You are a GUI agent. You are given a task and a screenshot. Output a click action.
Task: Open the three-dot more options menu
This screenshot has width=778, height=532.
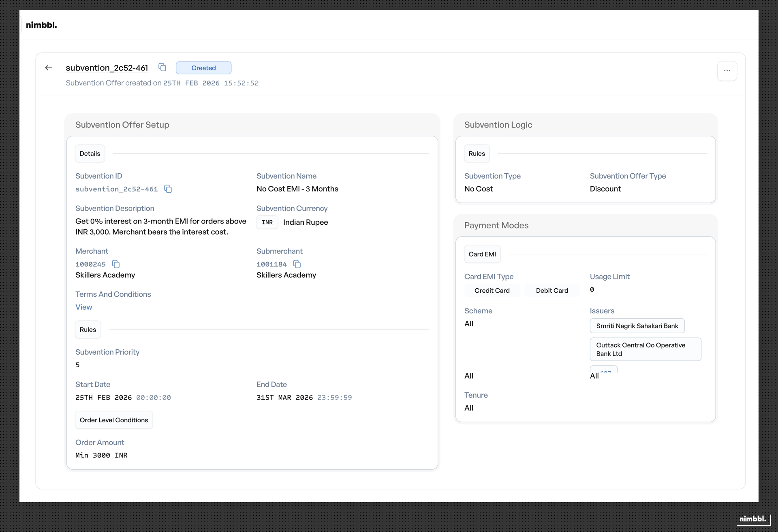click(x=727, y=71)
